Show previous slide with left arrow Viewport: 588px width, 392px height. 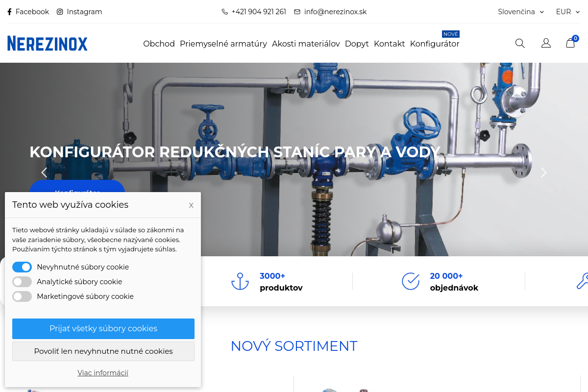point(44,172)
